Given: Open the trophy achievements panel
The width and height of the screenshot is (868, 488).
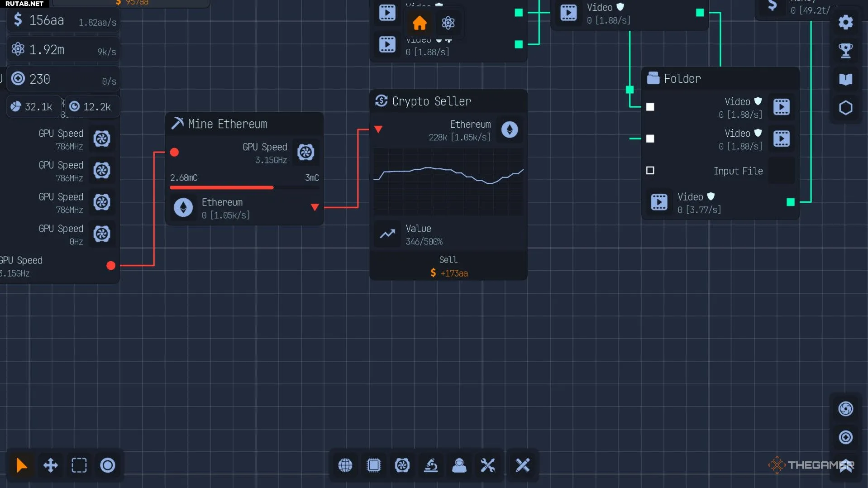Looking at the screenshot, I should [x=845, y=50].
